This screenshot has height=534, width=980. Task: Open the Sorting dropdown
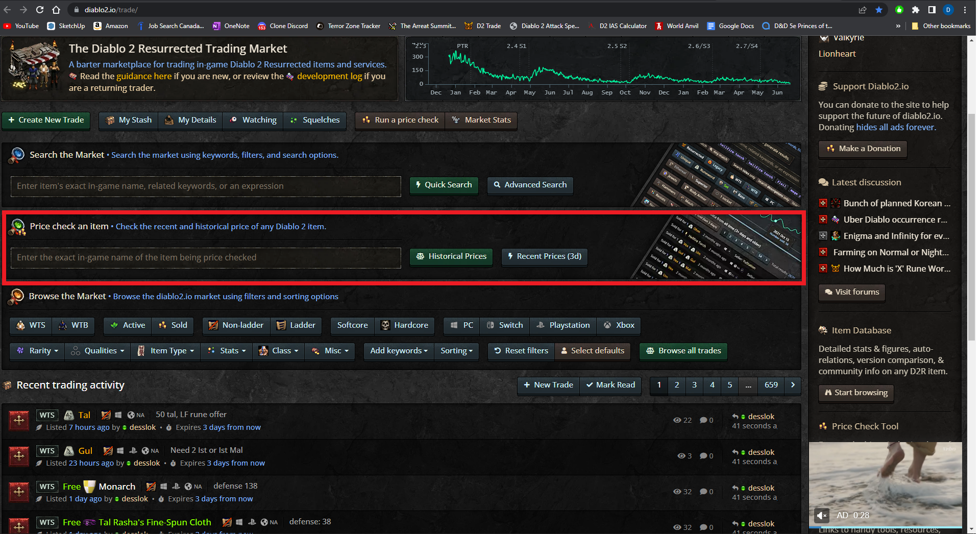[x=456, y=351]
